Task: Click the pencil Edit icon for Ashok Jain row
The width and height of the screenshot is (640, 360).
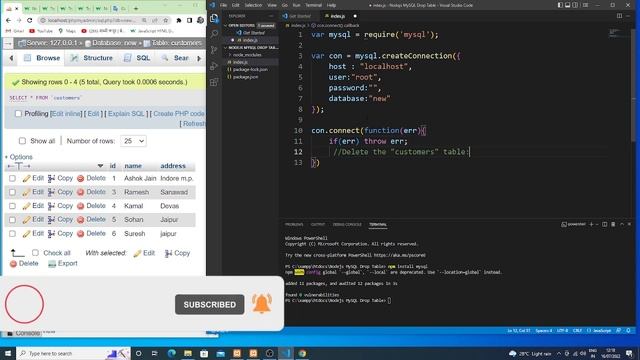Action: pyautogui.click(x=27, y=178)
